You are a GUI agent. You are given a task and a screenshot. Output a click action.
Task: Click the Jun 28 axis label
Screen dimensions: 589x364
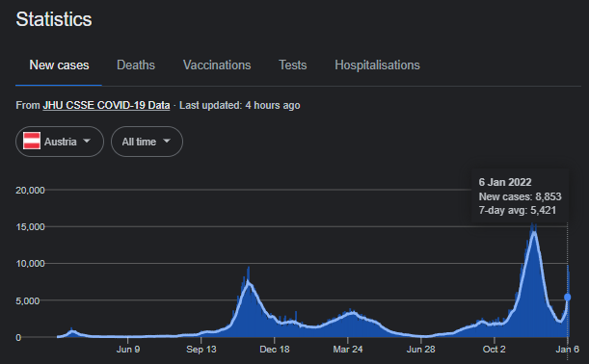pyautogui.click(x=420, y=350)
